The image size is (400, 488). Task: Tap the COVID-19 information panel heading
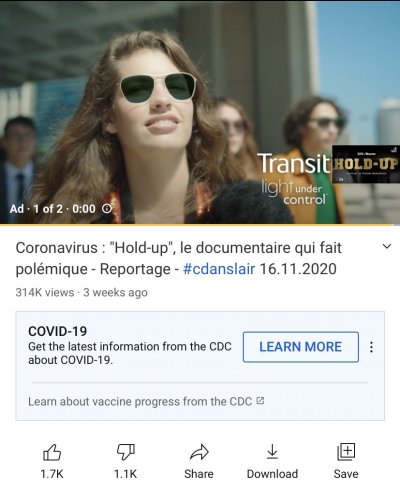pyautogui.click(x=58, y=331)
